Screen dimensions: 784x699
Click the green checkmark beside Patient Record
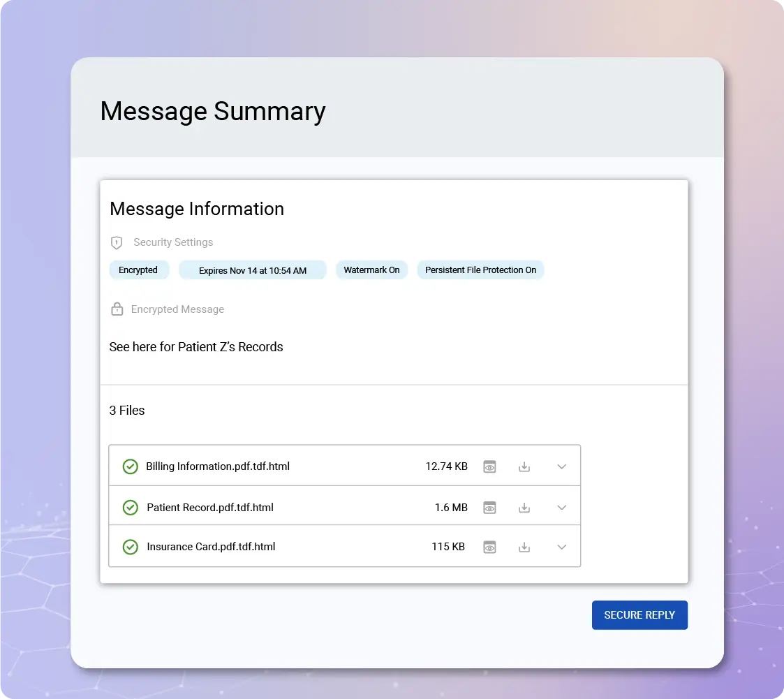[130, 507]
